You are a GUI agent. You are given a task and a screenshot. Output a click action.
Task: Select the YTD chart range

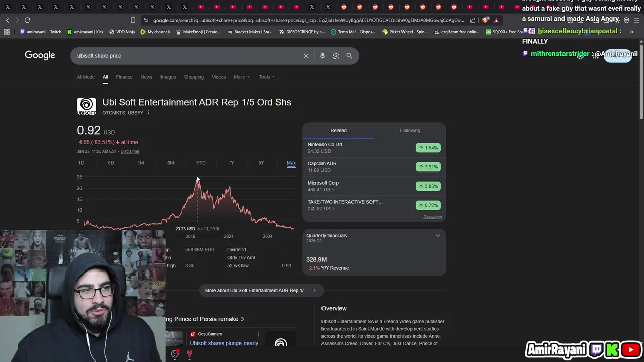point(201,163)
